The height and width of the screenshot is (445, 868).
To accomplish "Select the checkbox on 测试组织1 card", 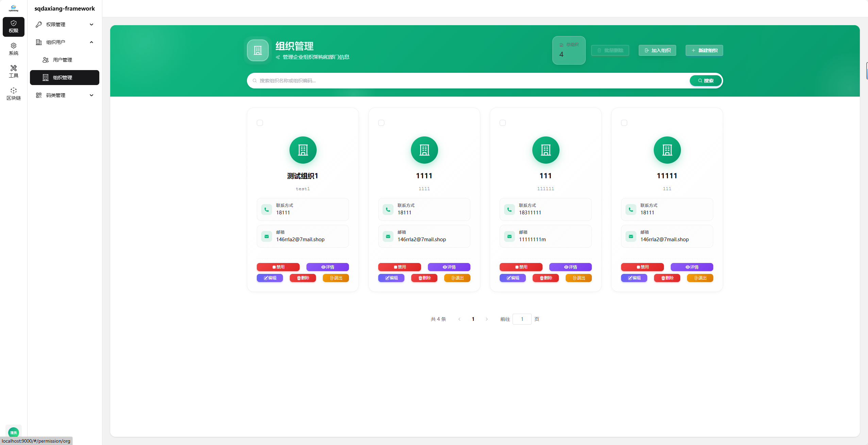I will click(260, 123).
